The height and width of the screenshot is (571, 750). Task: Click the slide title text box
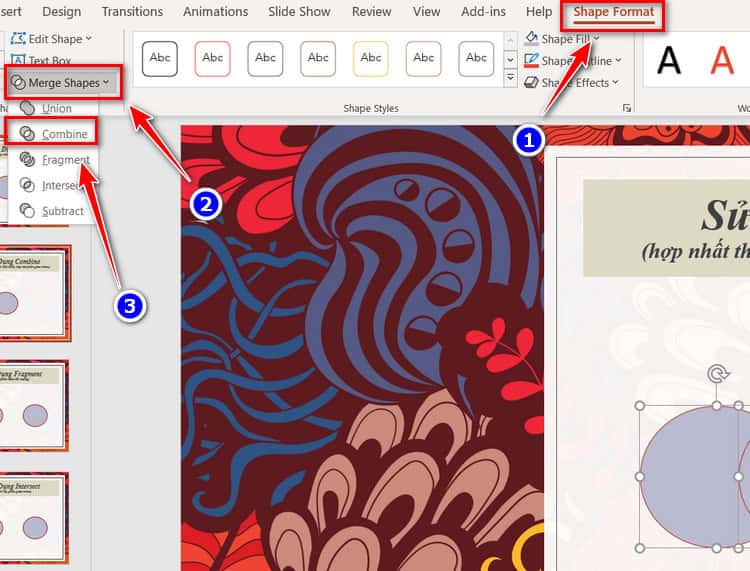(667, 229)
